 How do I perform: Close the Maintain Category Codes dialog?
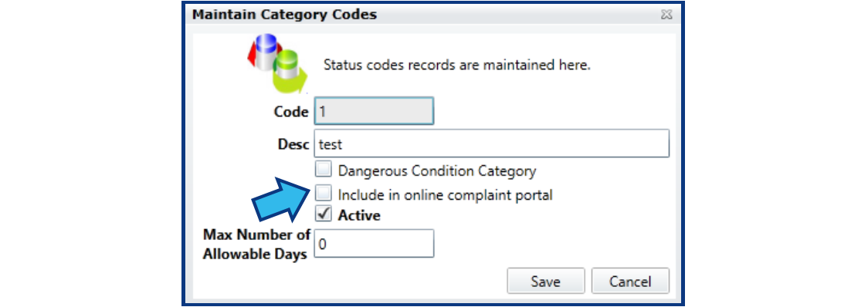(x=667, y=15)
